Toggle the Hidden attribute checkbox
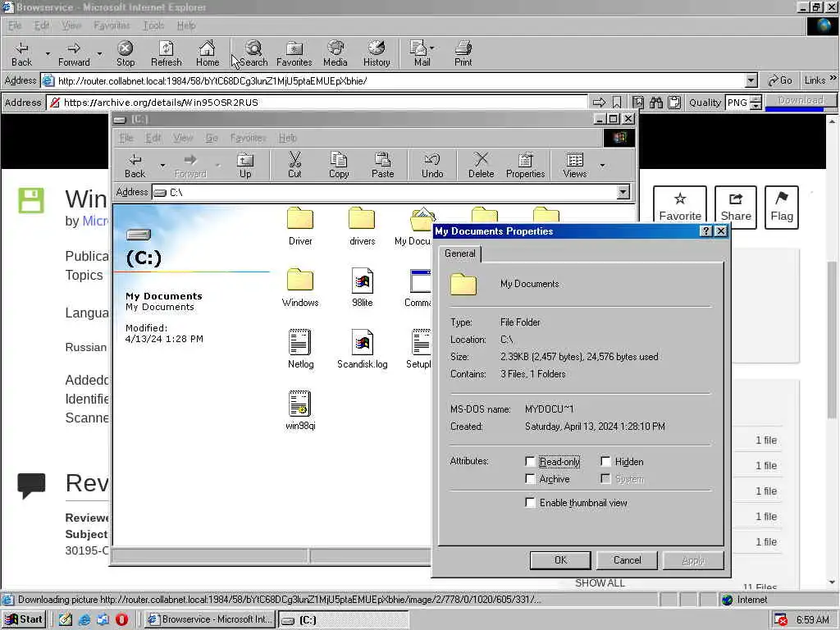This screenshot has height=630, width=840. (x=605, y=461)
